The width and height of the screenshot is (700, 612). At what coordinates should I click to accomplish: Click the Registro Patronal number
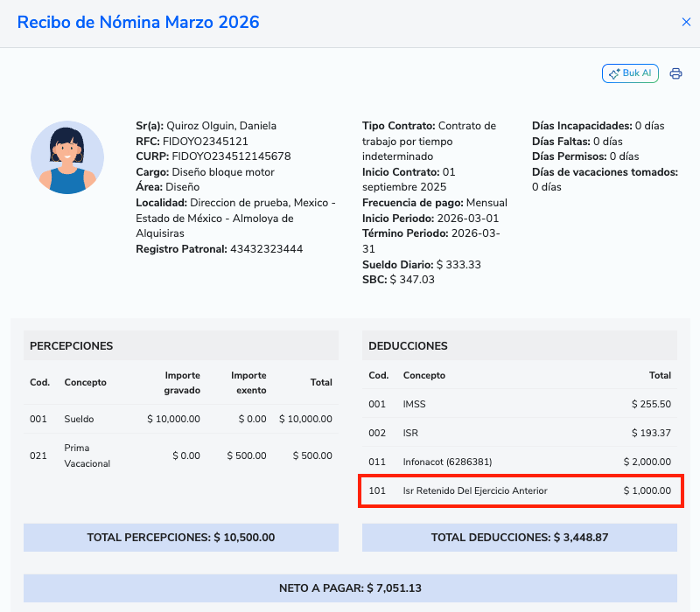266,249
